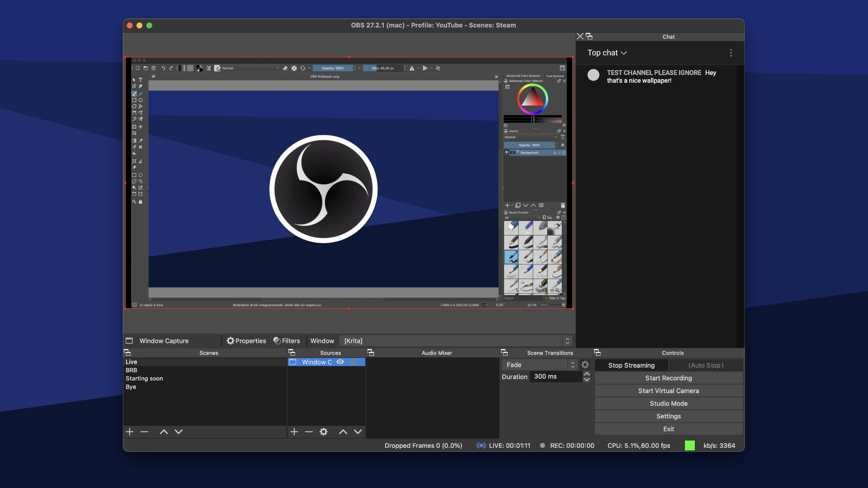
Task: Click the Add Source plus icon
Action: (x=294, y=432)
